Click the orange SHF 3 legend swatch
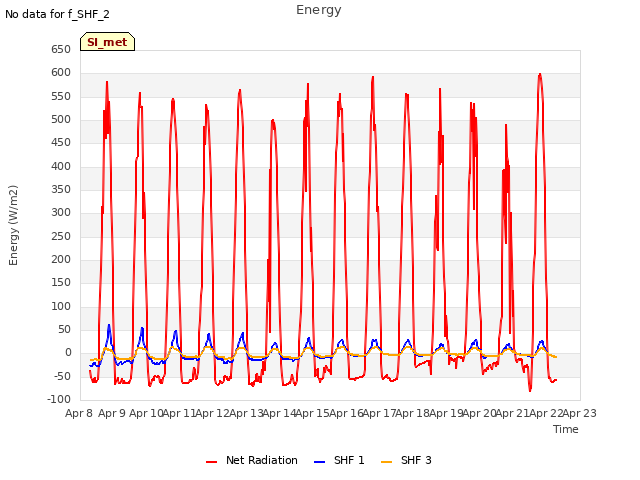Image resolution: width=640 pixels, height=480 pixels. (386, 462)
